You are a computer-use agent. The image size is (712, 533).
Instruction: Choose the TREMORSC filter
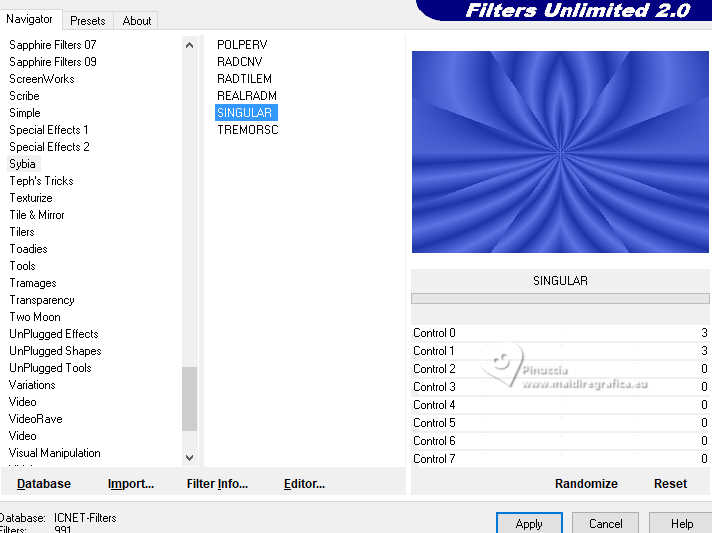pos(247,130)
